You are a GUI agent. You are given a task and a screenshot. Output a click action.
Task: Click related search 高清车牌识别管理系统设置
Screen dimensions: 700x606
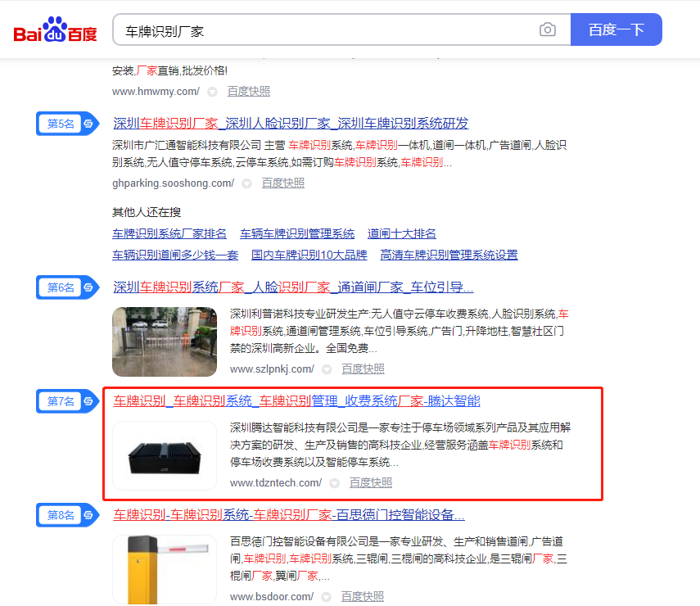tap(449, 255)
